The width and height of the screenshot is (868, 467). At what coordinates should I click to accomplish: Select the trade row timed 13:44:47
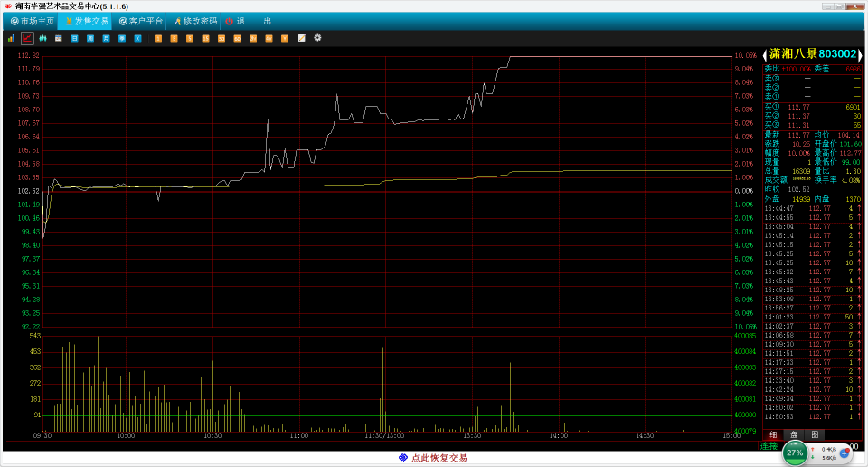coord(813,208)
